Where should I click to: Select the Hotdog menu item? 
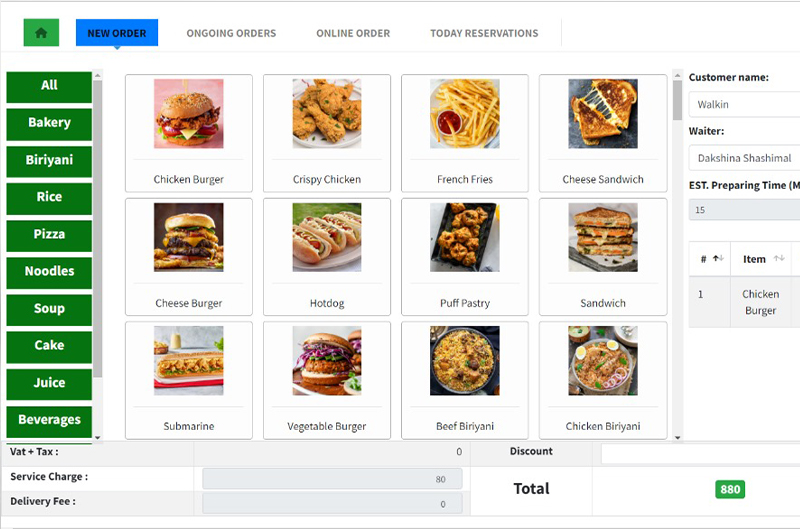pyautogui.click(x=327, y=257)
